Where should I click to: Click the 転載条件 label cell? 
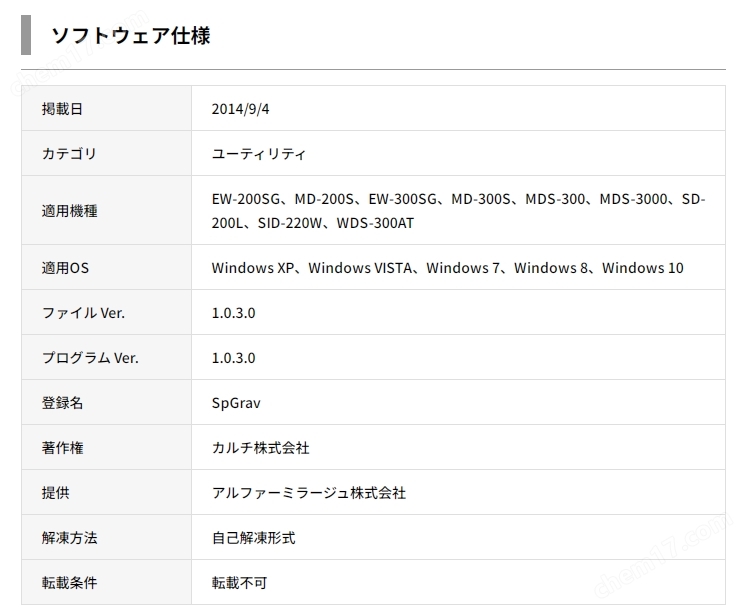pos(106,582)
